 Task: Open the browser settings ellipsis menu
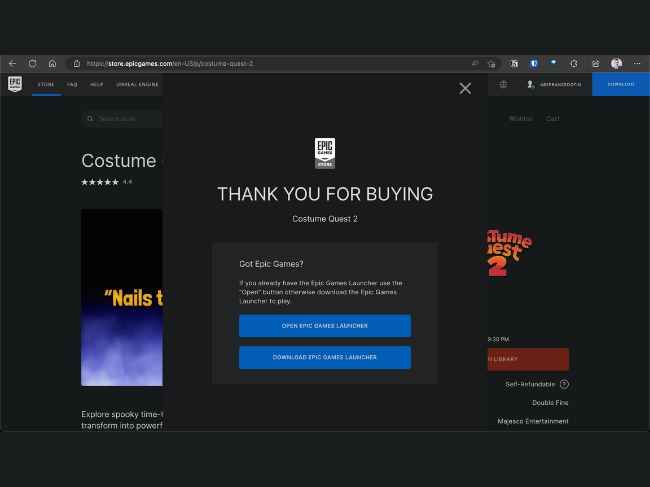(637, 63)
